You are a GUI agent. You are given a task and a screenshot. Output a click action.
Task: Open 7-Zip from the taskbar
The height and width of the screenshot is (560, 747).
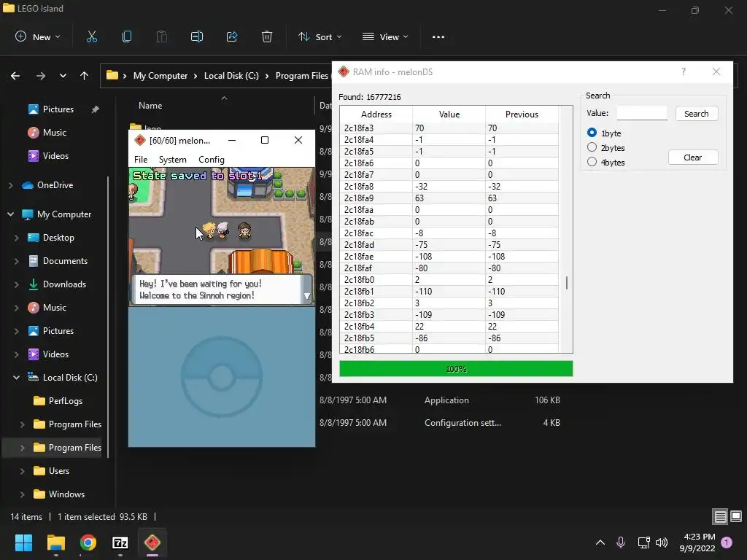(120, 542)
